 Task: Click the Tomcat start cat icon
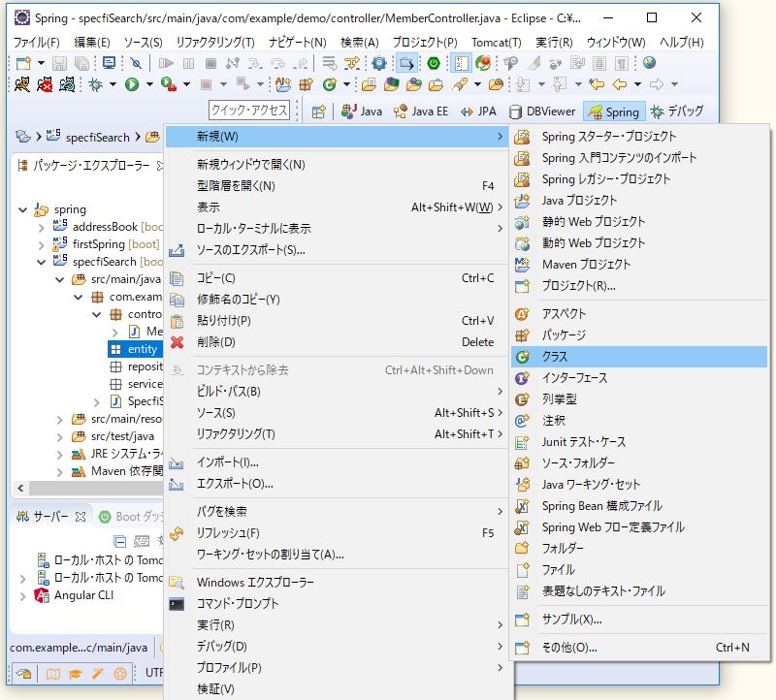pyautogui.click(x=21, y=84)
